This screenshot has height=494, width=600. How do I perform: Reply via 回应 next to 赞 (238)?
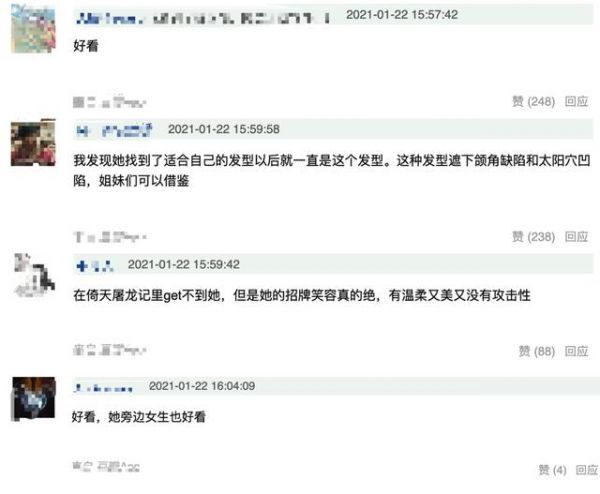[576, 237]
